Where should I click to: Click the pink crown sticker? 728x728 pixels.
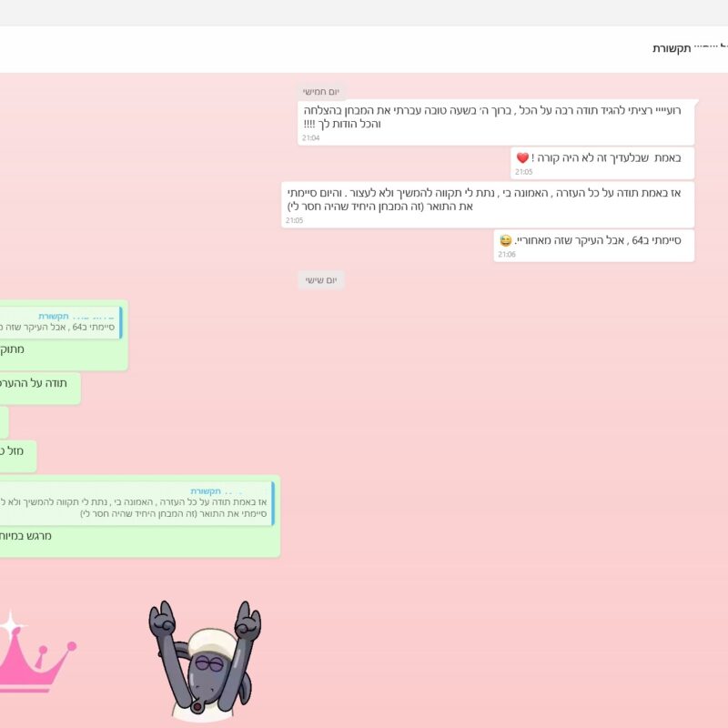pyautogui.click(x=36, y=657)
